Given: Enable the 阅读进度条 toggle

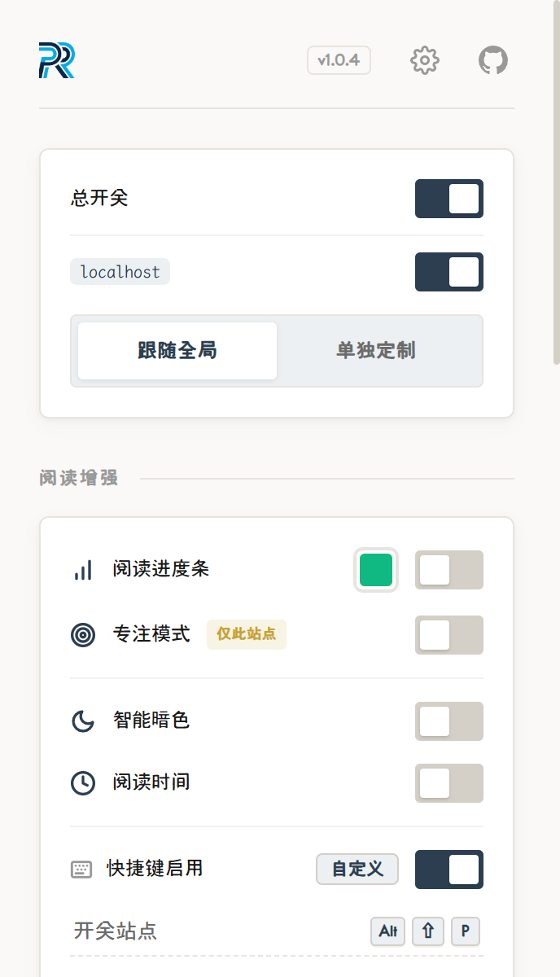Looking at the screenshot, I should (449, 570).
